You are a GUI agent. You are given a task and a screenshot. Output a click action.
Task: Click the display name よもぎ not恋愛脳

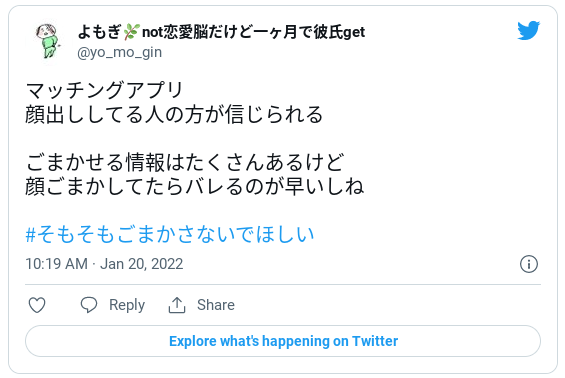[x=221, y=32]
